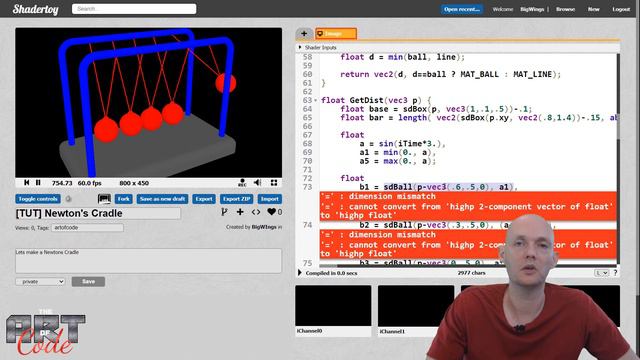Add shader to playlist with plus icon
Viewport: 640px width, 360px height.
pos(240,212)
